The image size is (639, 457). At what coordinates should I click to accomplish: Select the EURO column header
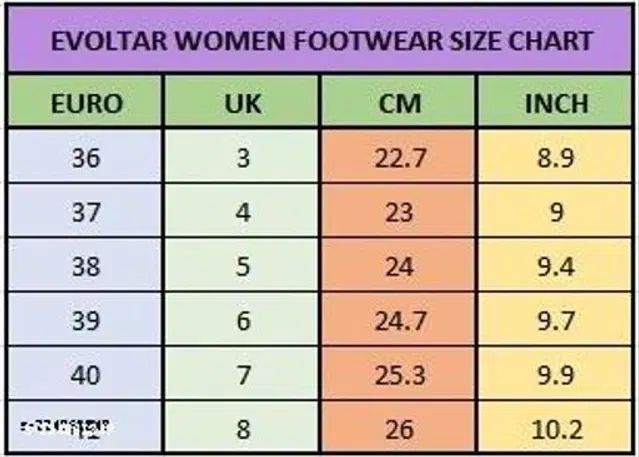pos(85,103)
